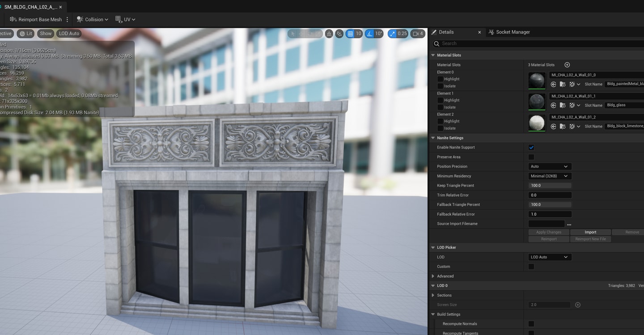This screenshot has height=335, width=644.
Task: Click the Keep Triangle Percent slider field
Action: coord(550,186)
